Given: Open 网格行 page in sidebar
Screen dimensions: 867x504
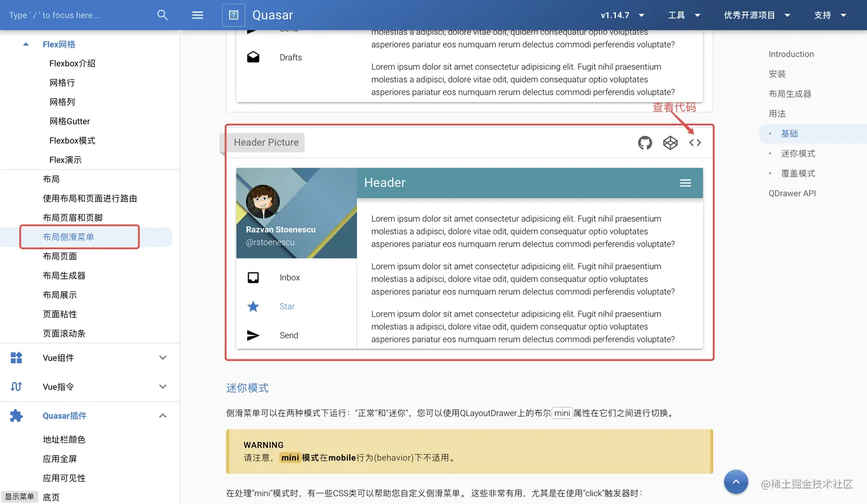Looking at the screenshot, I should (x=62, y=83).
